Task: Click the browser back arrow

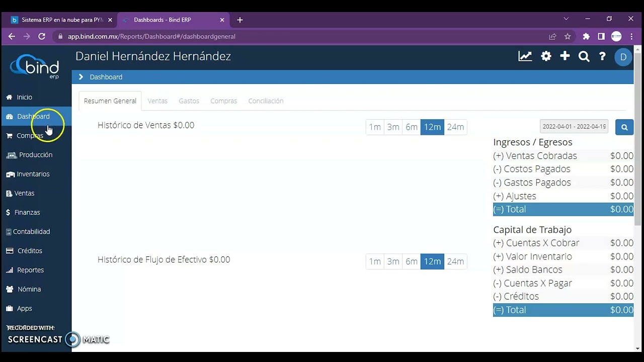Action: click(x=12, y=36)
